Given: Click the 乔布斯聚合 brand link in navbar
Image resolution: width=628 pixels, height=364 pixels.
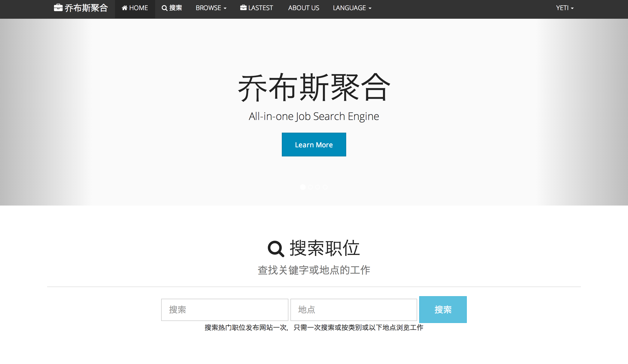Looking at the screenshot, I should pyautogui.click(x=86, y=8).
